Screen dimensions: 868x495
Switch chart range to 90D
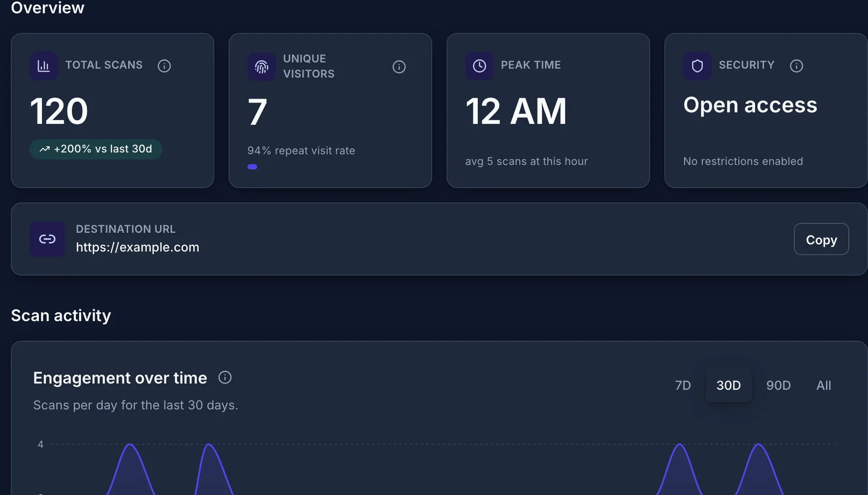click(x=778, y=385)
